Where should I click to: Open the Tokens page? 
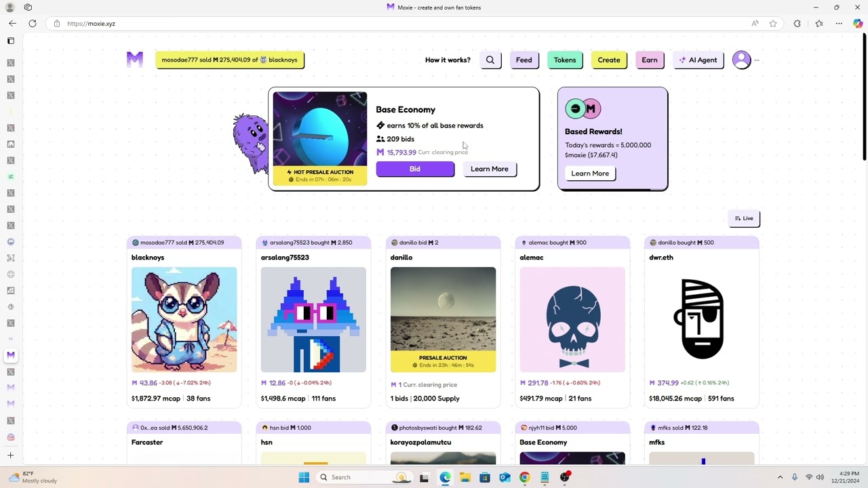coord(565,60)
